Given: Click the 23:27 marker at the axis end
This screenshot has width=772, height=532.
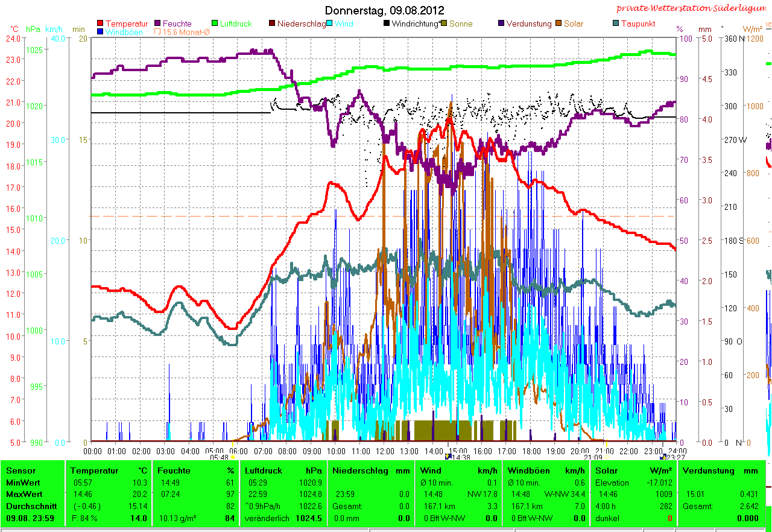Looking at the screenshot, I should tap(675, 458).
